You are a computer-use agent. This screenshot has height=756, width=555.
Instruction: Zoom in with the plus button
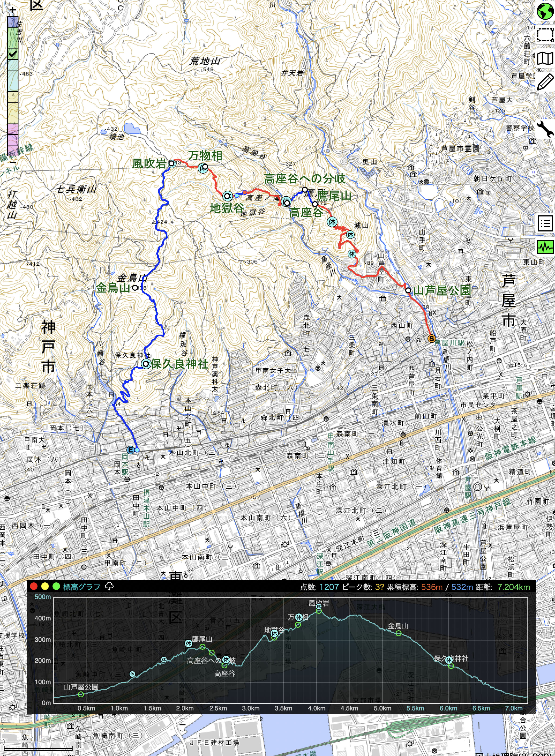click(13, 10)
